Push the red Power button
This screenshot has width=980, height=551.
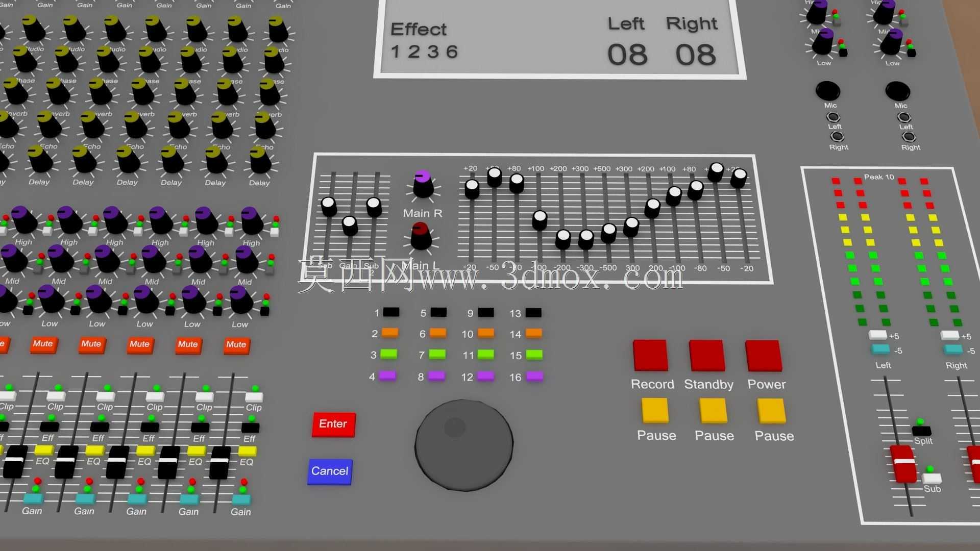(x=764, y=356)
